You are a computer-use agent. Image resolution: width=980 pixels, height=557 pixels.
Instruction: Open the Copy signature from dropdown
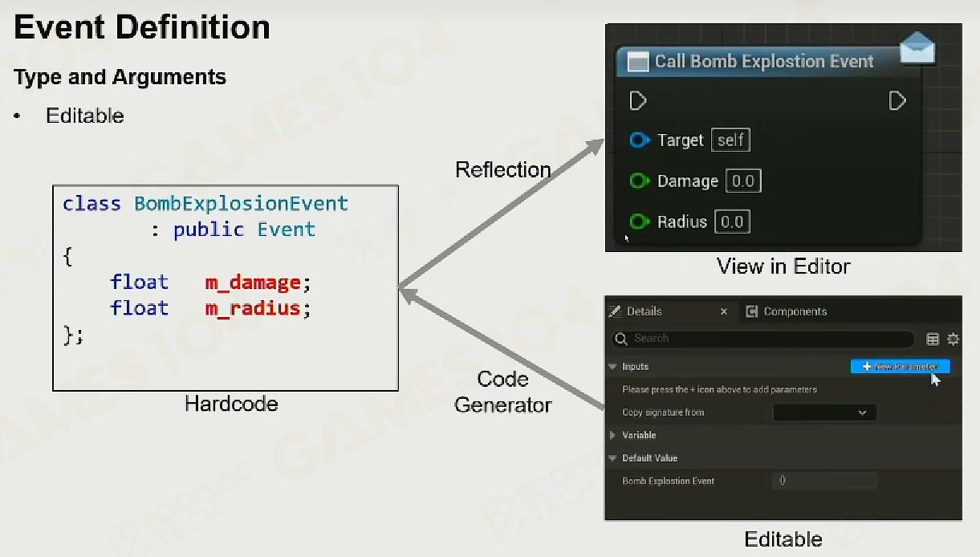pyautogui.click(x=824, y=413)
